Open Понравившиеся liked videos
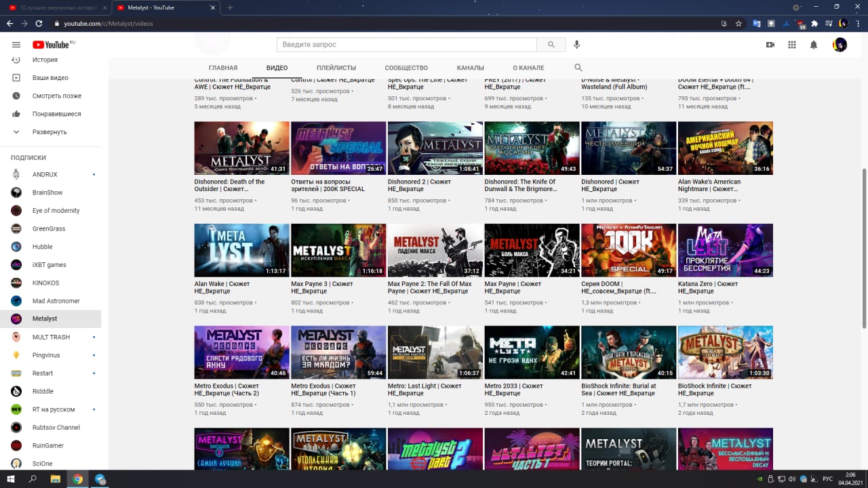This screenshot has height=488, width=868. [50, 114]
